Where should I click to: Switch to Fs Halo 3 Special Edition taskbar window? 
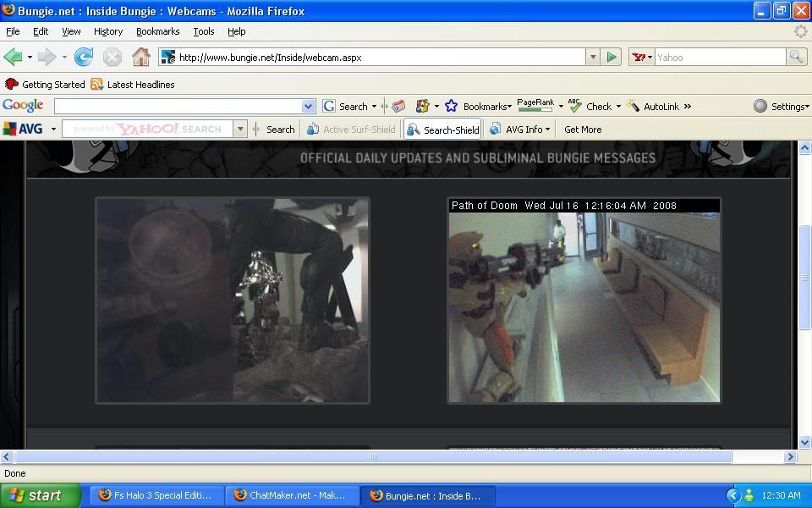click(x=157, y=495)
